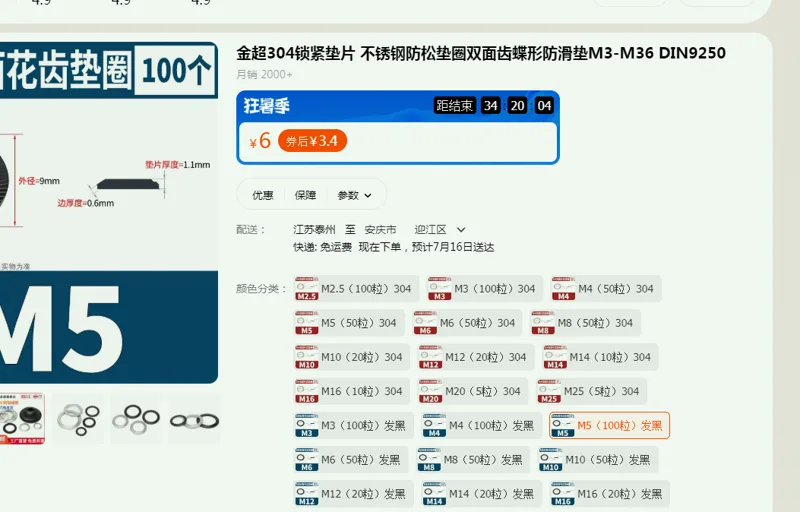Viewport: 800px width, 512px height.
Task: Choose the M12（20粒）发黑 option
Action: [354, 494]
